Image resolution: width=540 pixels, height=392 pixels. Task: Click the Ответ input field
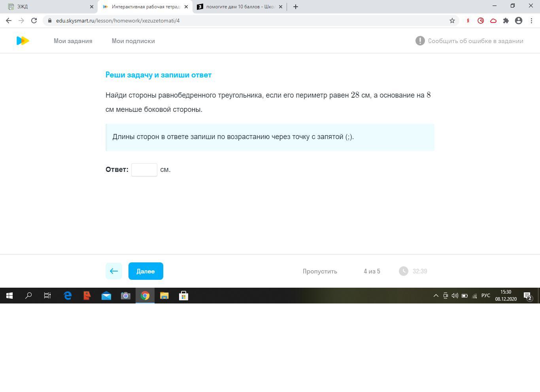(144, 170)
